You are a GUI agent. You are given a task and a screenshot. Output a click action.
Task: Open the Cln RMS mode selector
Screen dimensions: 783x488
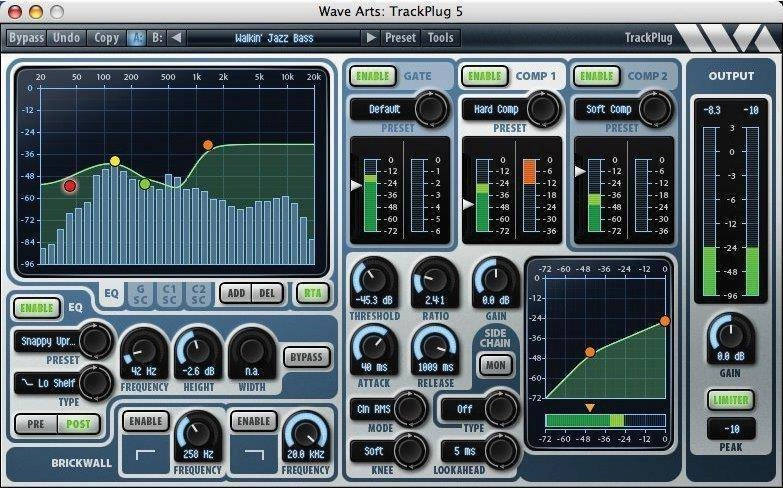(x=389, y=409)
